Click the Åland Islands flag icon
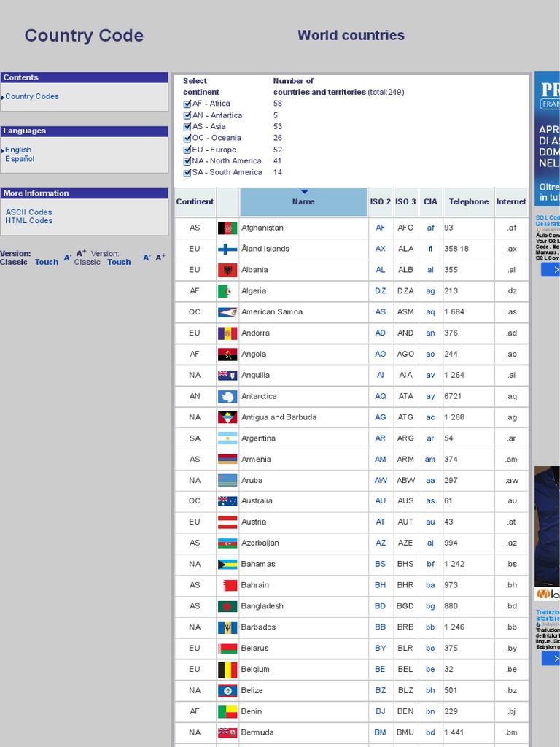Image resolution: width=560 pixels, height=747 pixels. tap(227, 249)
